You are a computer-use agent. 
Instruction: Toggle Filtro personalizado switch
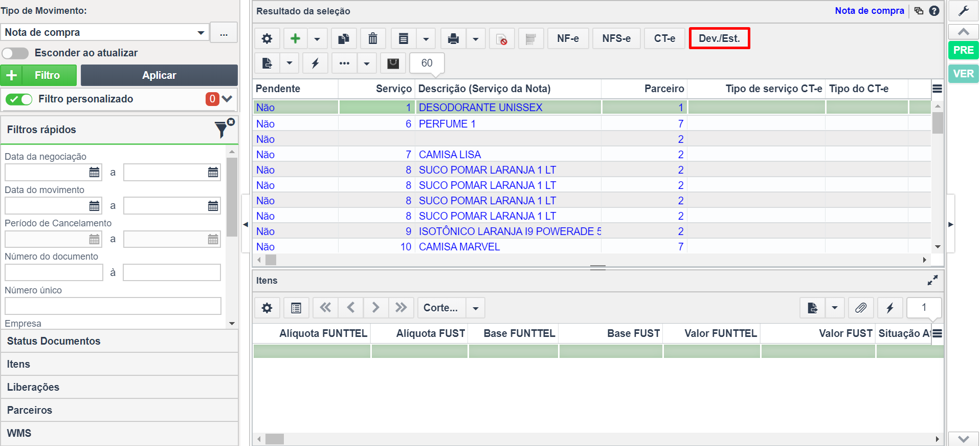click(x=19, y=99)
